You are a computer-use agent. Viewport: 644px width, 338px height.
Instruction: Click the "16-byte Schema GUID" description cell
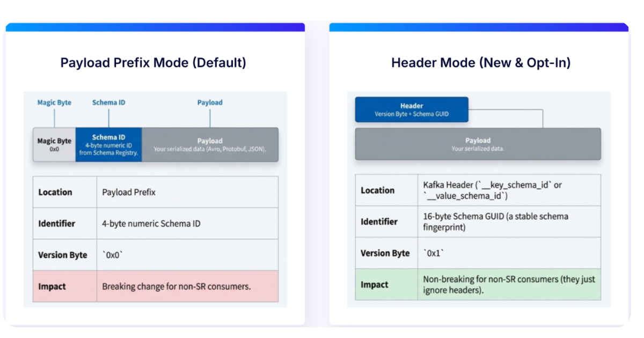click(x=509, y=222)
